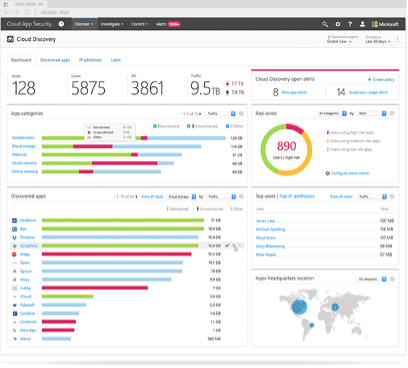Switch to the Discovered apps tab

tap(55, 60)
